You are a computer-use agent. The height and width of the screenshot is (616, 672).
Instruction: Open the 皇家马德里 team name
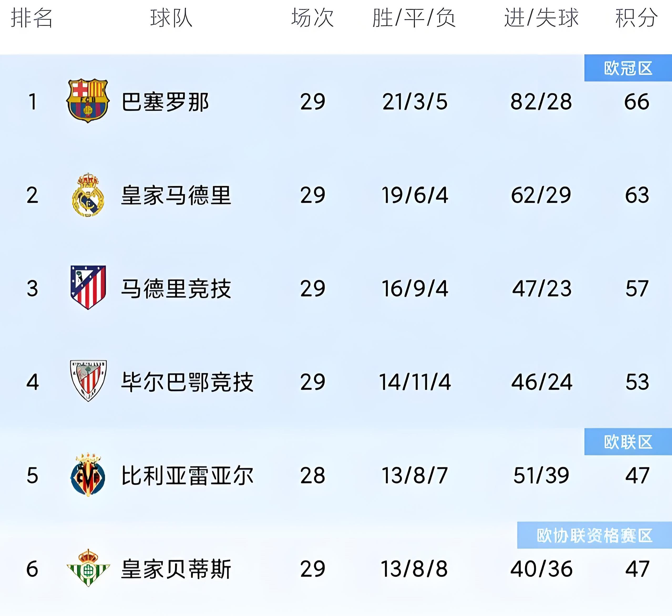[x=176, y=195]
